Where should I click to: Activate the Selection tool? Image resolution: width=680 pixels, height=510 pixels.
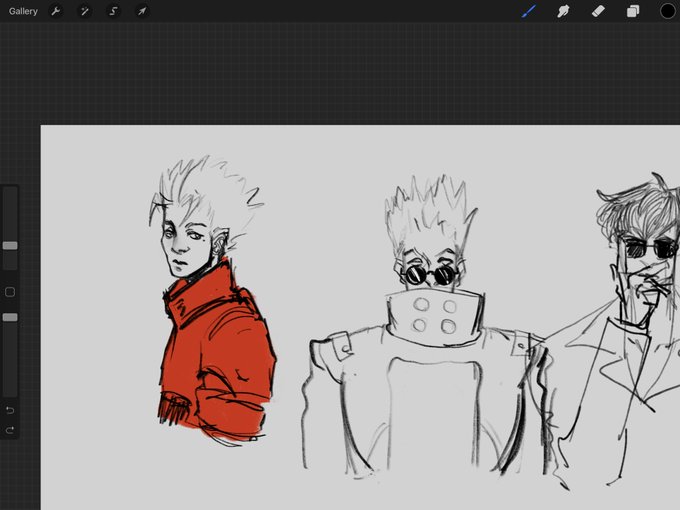pyautogui.click(x=113, y=11)
